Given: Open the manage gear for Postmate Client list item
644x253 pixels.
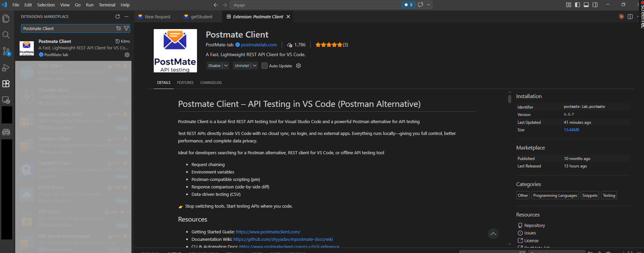Looking at the screenshot, I should pos(127,55).
